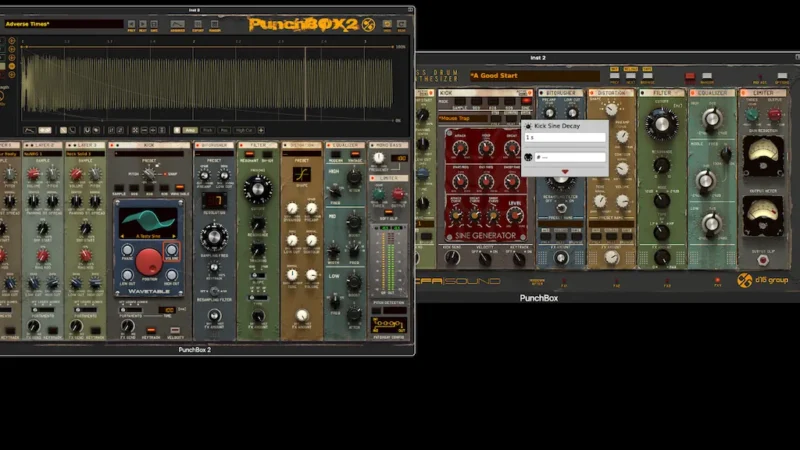Click Distortion Shape preset display
This screenshot has width=800, height=450.
click(x=302, y=174)
